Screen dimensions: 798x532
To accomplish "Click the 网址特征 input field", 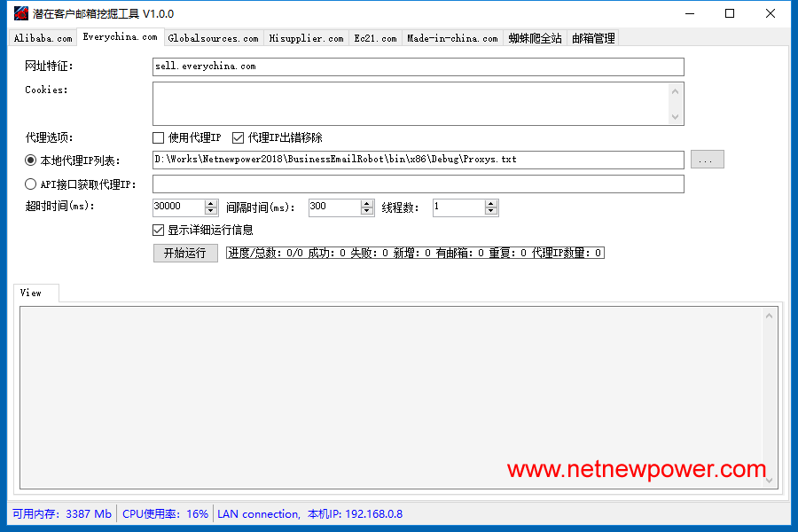I will (x=418, y=67).
